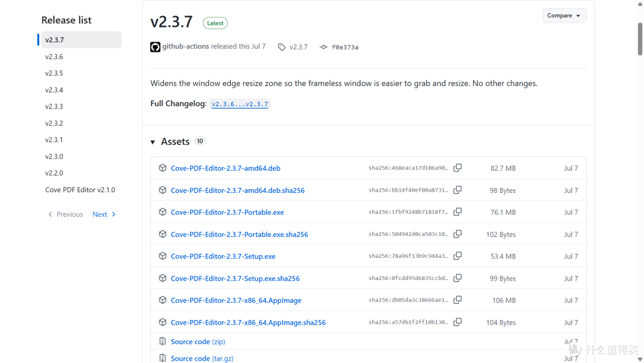
Task: Click the v2.3.7 tag icon
Action: click(281, 47)
